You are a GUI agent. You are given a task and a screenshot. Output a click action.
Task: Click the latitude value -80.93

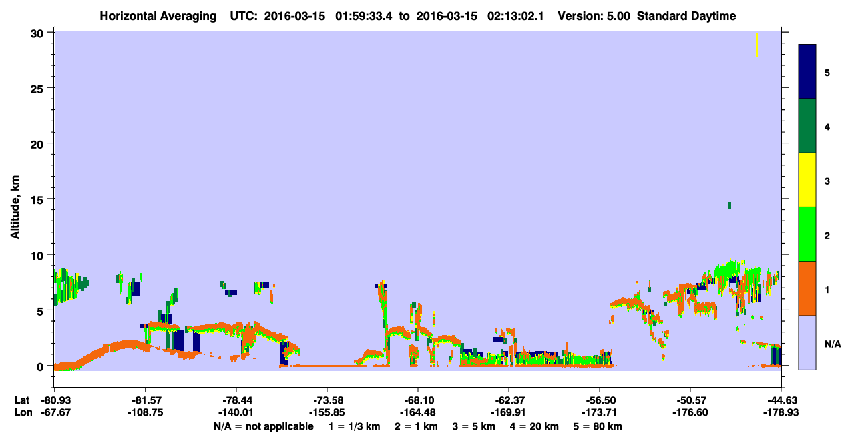55,400
